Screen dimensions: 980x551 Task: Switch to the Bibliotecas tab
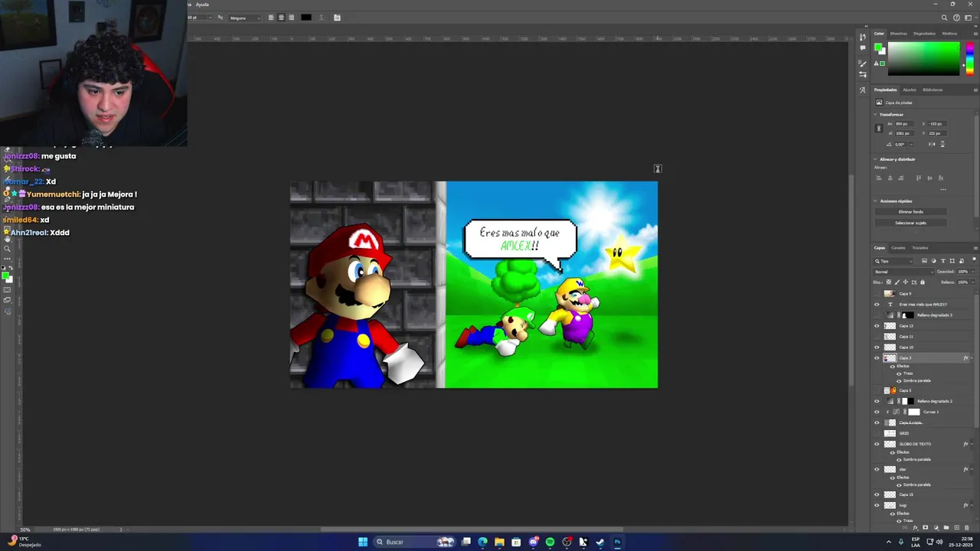click(x=933, y=90)
